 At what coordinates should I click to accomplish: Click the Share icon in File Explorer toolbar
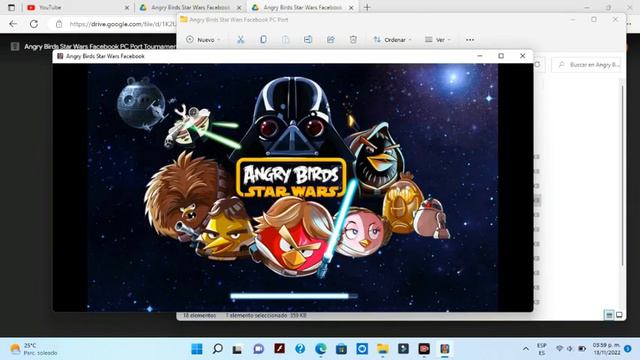331,40
